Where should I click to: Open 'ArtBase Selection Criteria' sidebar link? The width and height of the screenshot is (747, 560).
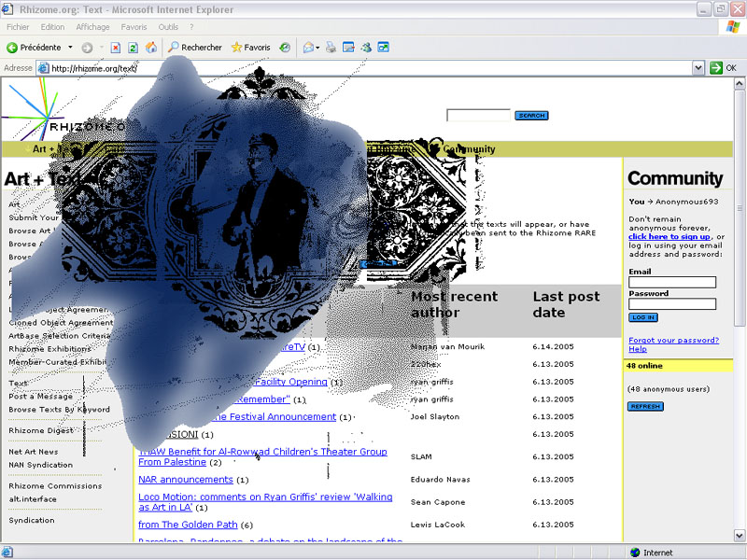(x=60, y=336)
